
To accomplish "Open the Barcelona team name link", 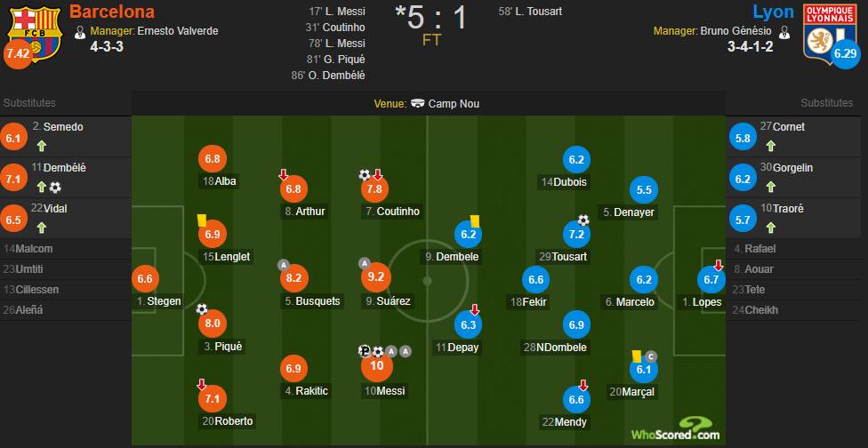I will [x=111, y=12].
